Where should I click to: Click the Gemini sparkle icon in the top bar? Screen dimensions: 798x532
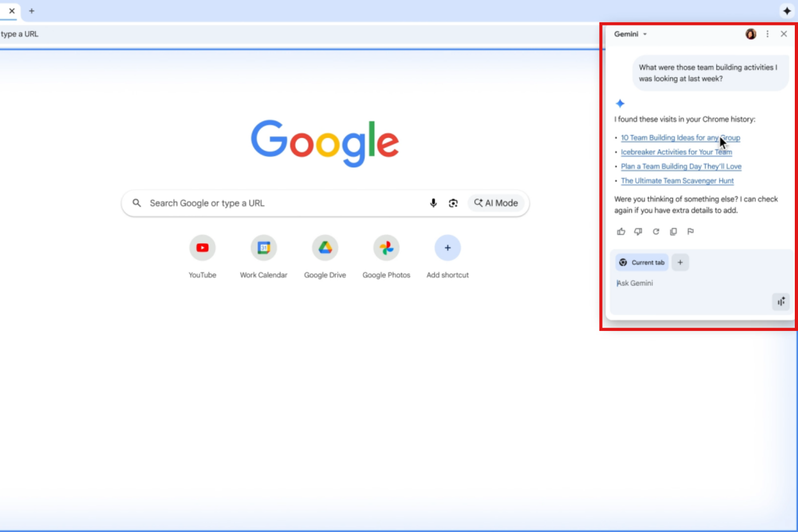point(787,11)
